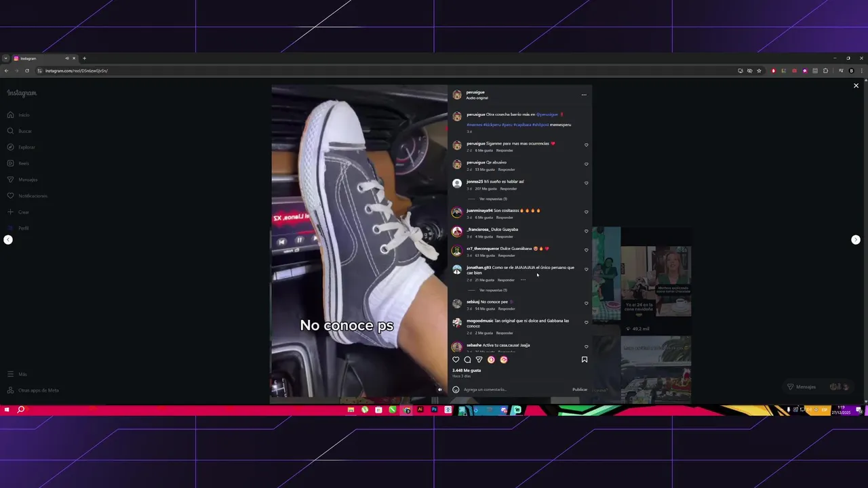Open Adobe Illustrator from the Windows taskbar

420,410
